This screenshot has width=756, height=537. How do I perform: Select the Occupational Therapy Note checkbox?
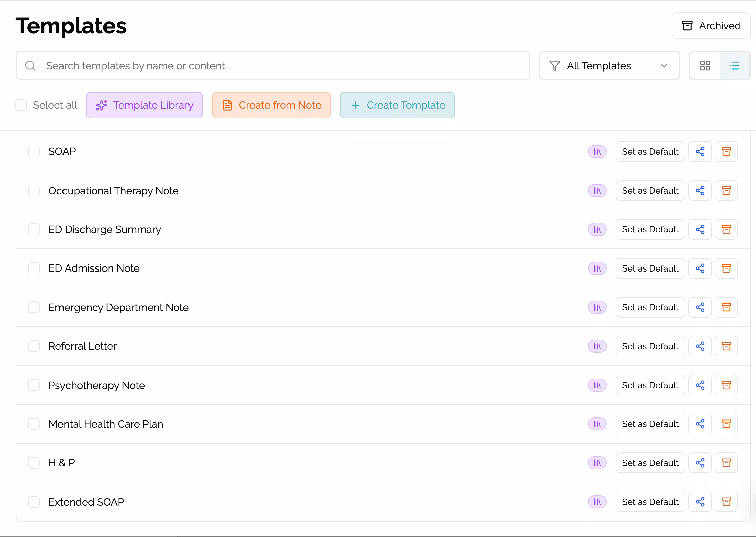coord(34,190)
